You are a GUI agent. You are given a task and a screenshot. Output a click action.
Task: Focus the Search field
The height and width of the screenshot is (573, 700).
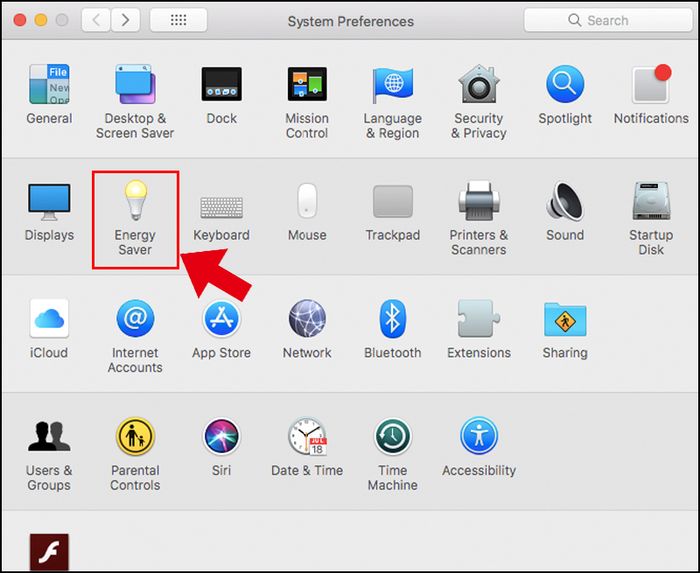coord(608,20)
